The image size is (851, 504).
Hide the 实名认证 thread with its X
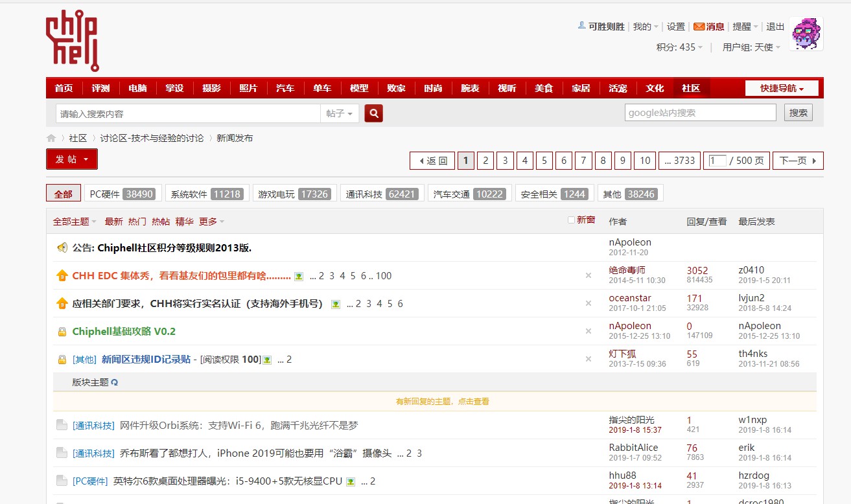589,303
